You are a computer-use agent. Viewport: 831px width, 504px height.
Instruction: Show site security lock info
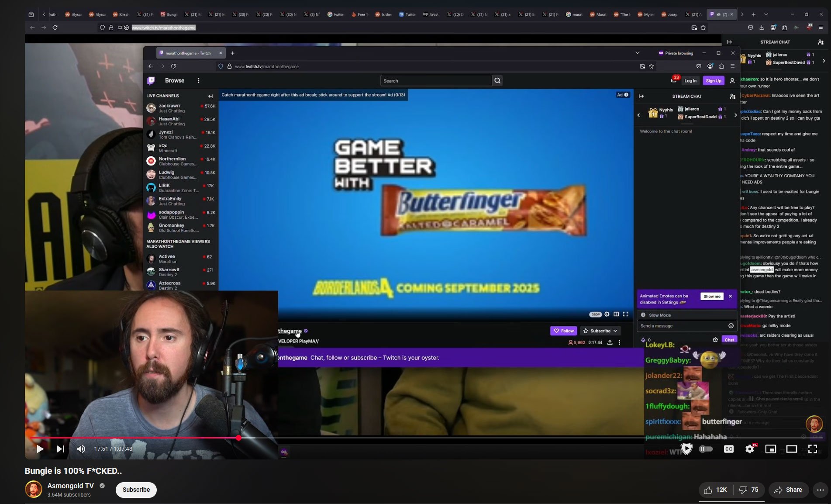tap(111, 28)
